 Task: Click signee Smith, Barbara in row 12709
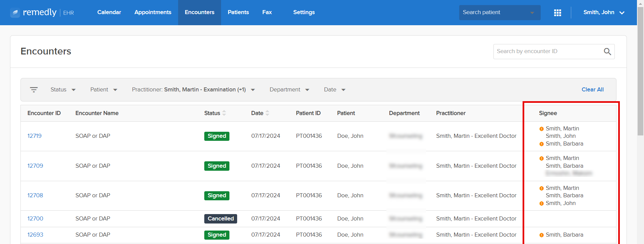pyautogui.click(x=565, y=166)
